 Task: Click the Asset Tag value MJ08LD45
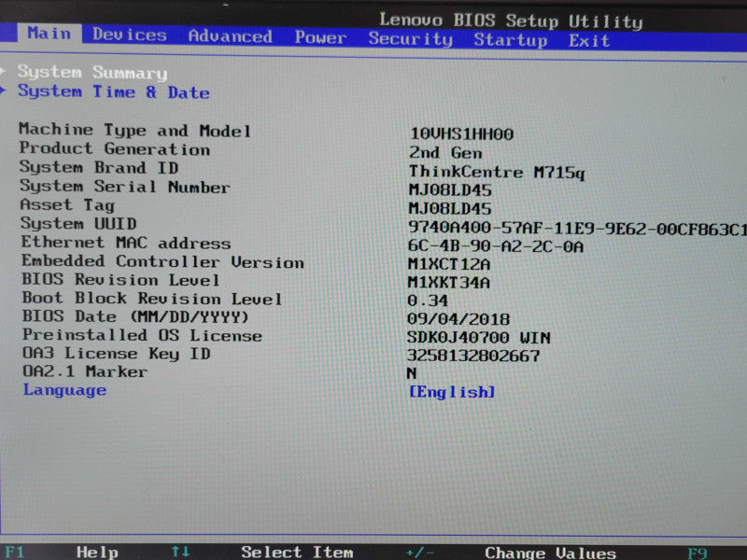450,208
